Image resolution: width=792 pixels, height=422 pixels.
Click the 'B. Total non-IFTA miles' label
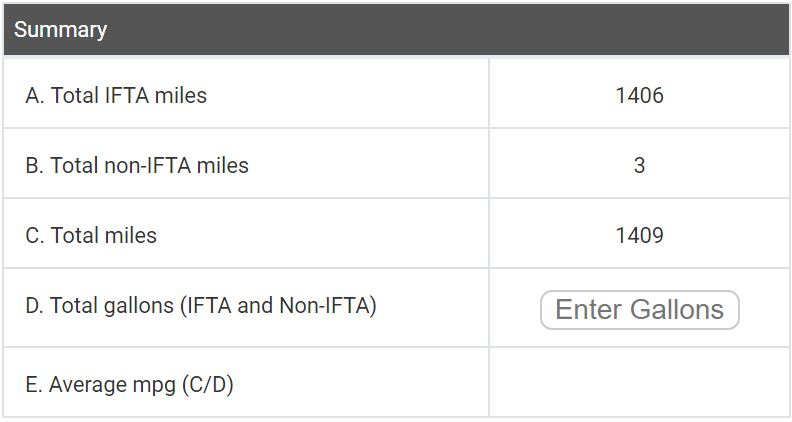[137, 166]
